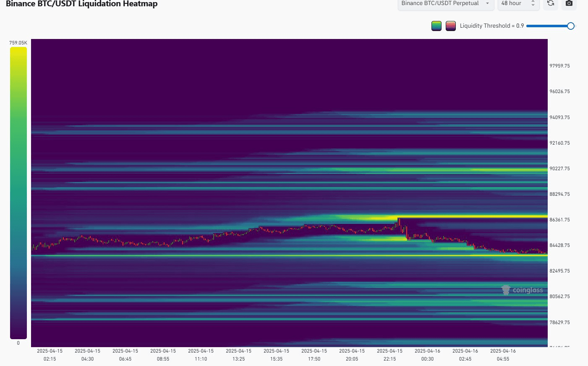Click the 96026.75 price axis label
588x366 pixels.
pyautogui.click(x=560, y=91)
